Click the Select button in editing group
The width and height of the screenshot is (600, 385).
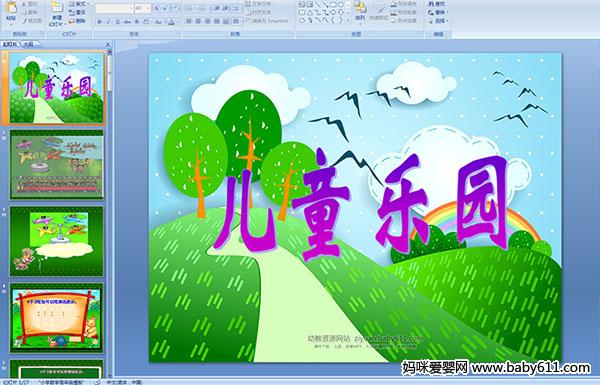[438, 21]
